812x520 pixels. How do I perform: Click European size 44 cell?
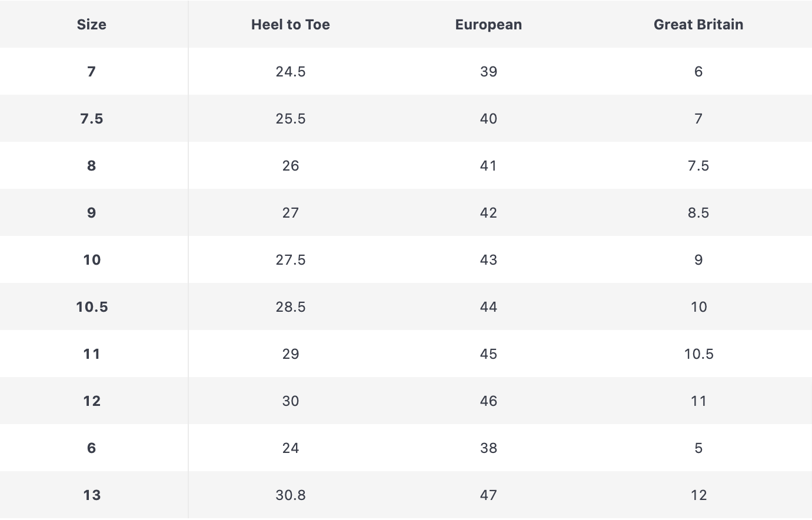click(x=488, y=306)
